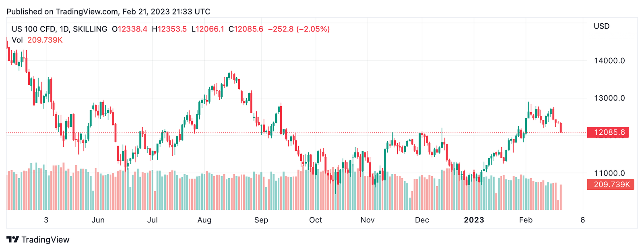This screenshot has height=251, width=644.
Task: Click the Feb label on time axis
Action: click(x=526, y=220)
